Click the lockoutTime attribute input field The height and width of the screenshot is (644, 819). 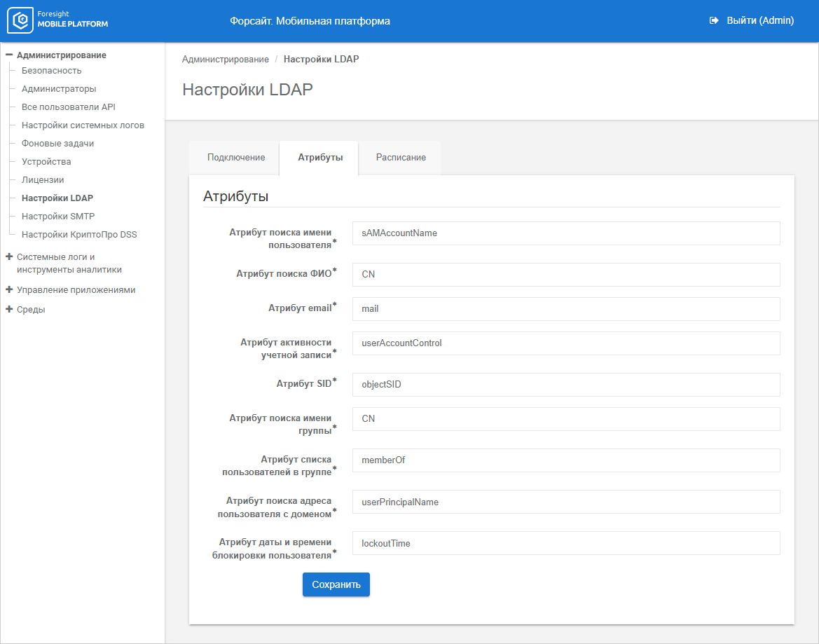pos(565,543)
